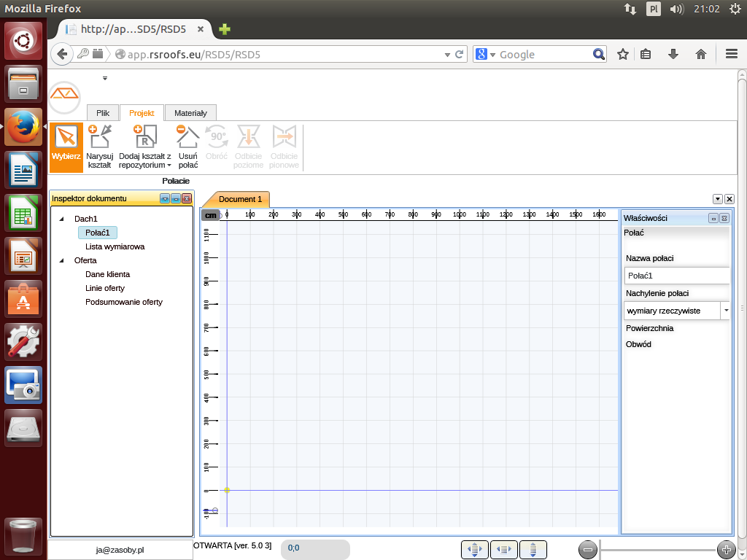Click the Usuń połać tool
747x560 pixels.
[187, 147]
